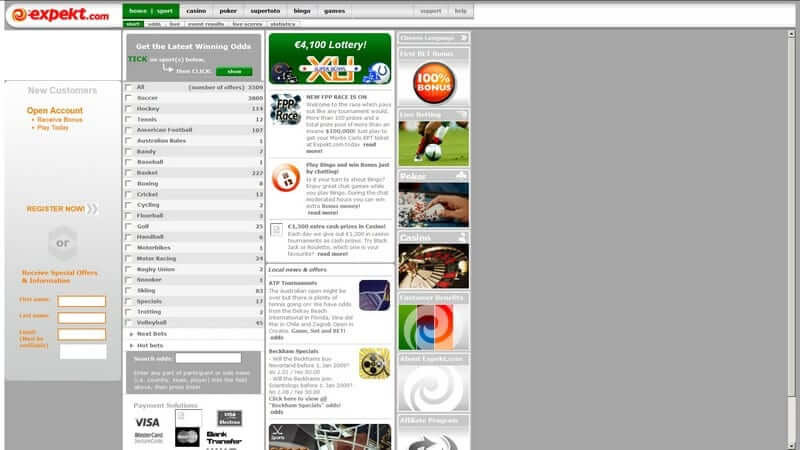The image size is (800, 450).
Task: Click the scrollbar up arrow
Action: (791, 34)
